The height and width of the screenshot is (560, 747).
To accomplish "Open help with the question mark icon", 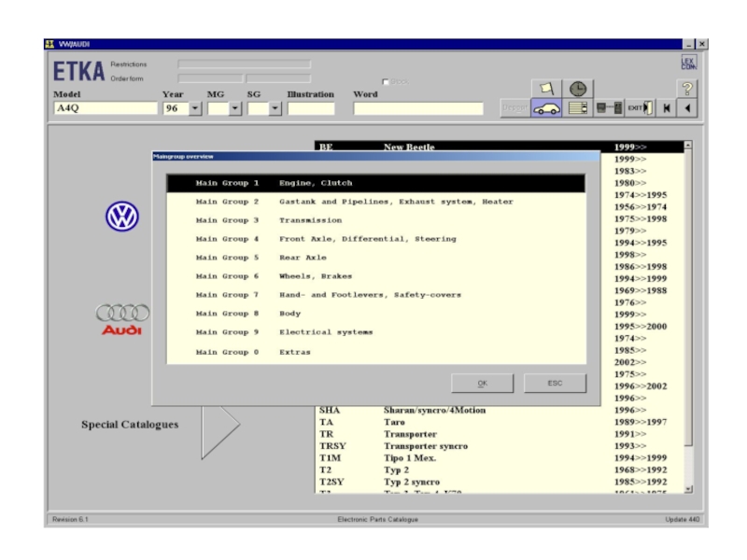I will (687, 89).
